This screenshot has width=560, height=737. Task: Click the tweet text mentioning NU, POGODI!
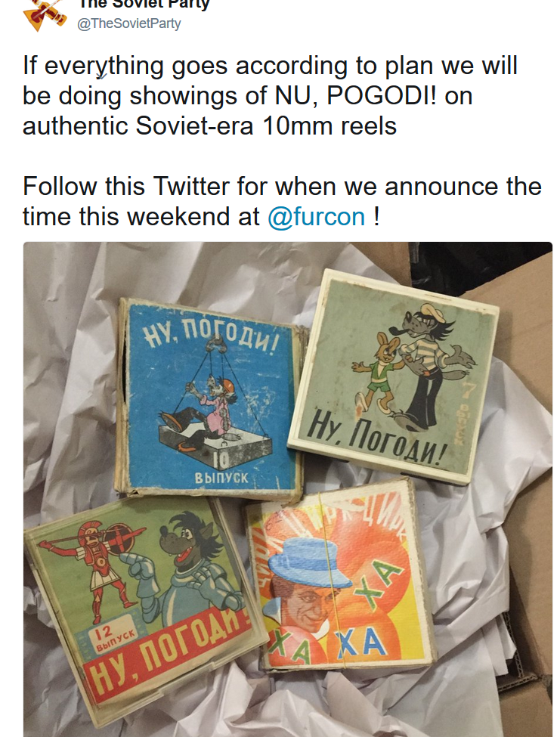(270, 95)
